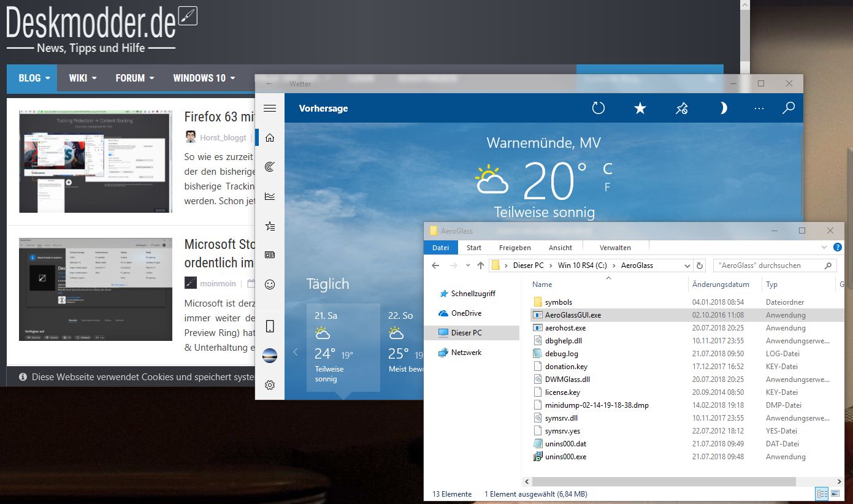Click the smiley feedback icon in Wetter sidebar
This screenshot has height=504, width=853.
pyautogui.click(x=270, y=284)
